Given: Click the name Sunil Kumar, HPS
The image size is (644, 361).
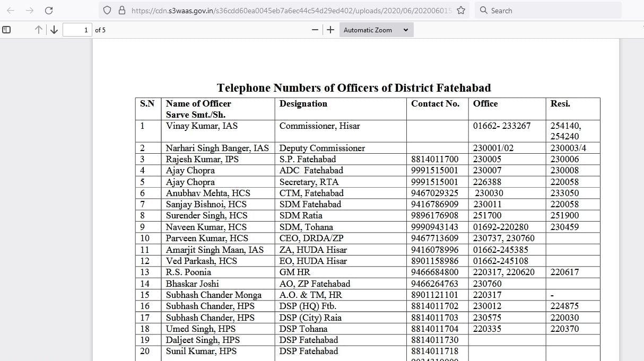Looking at the screenshot, I should (202, 351).
